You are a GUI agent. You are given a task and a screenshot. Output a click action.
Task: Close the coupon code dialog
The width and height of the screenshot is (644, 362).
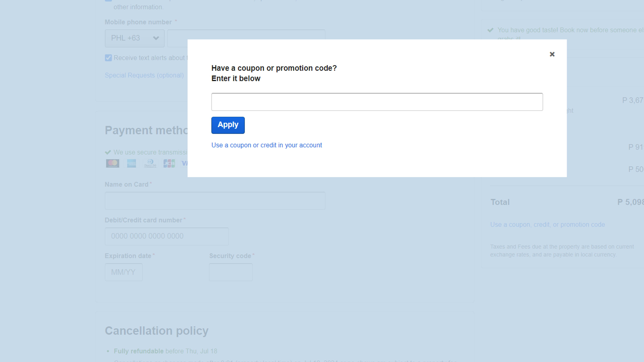tap(552, 54)
